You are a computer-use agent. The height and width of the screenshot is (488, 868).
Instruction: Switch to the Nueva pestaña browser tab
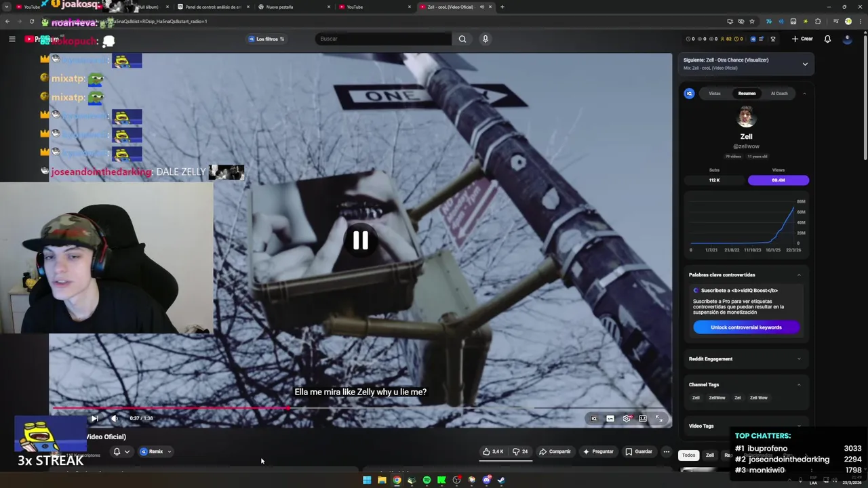tap(294, 7)
